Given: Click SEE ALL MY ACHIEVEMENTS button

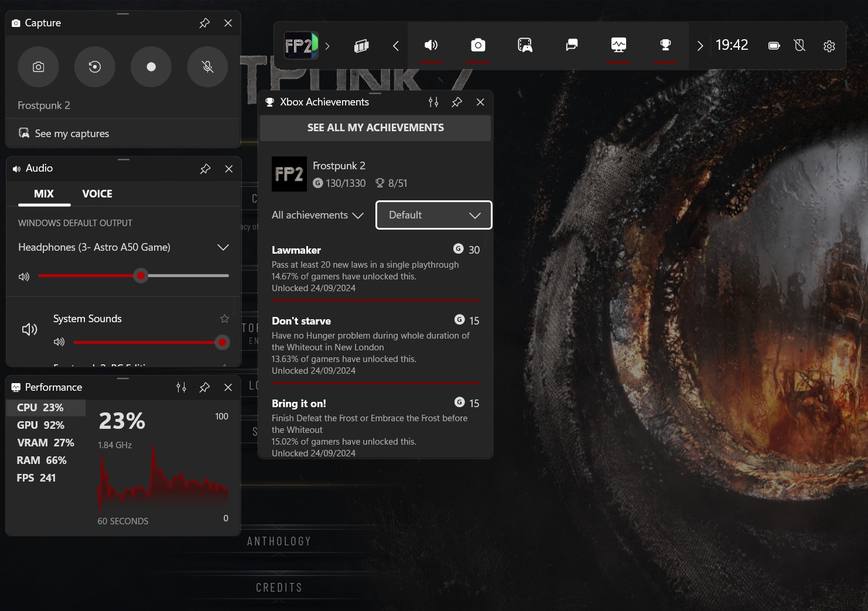Looking at the screenshot, I should pyautogui.click(x=375, y=128).
